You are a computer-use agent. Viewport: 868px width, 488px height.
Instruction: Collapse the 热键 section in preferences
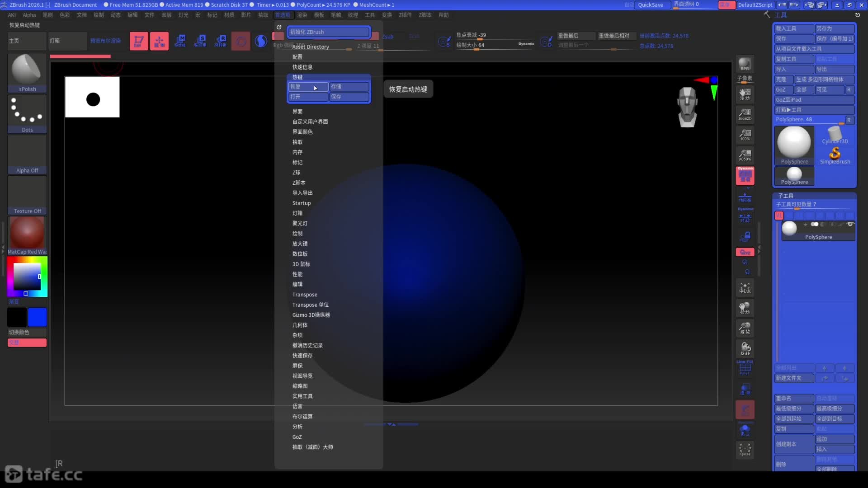(x=297, y=77)
